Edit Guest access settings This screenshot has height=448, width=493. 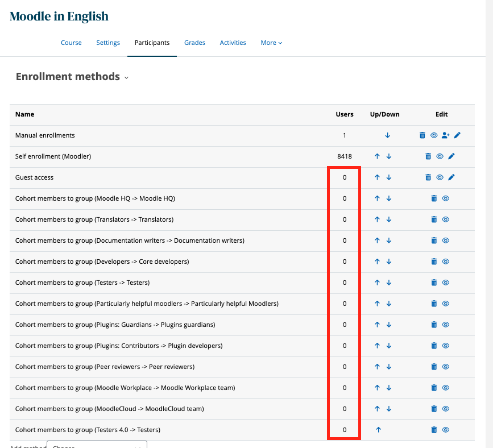coord(451,177)
